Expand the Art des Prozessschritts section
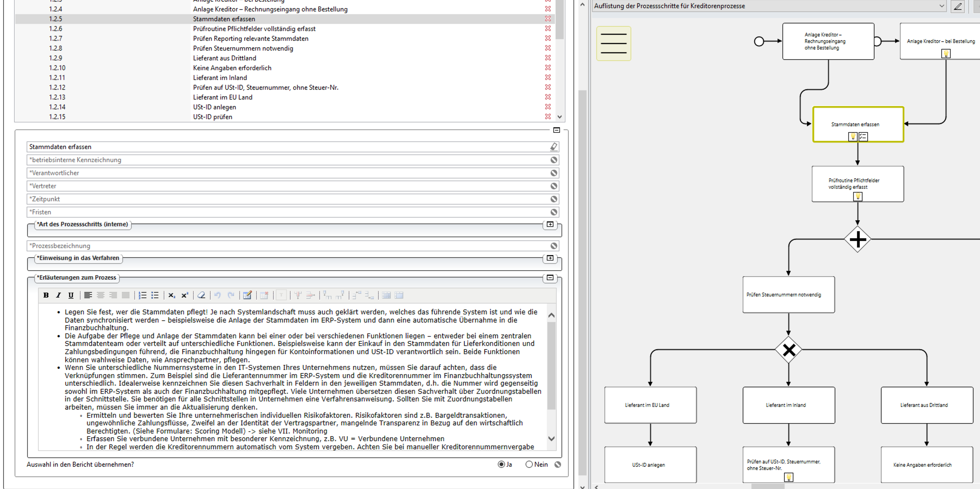980x489 pixels. [550, 224]
